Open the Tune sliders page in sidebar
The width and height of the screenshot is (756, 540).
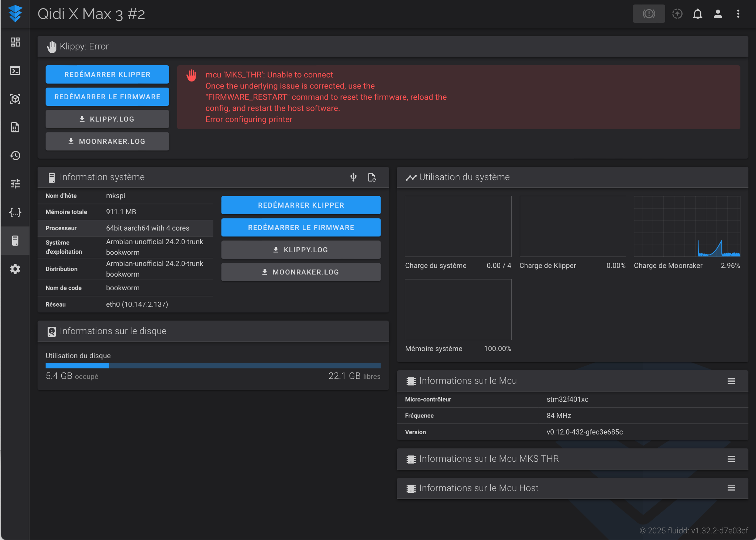point(15,184)
